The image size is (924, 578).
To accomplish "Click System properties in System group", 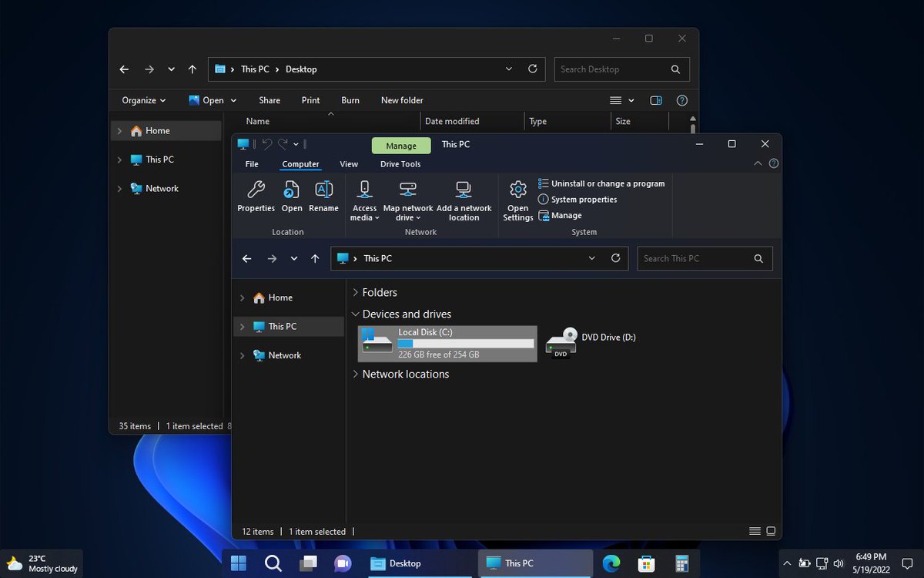I will click(x=577, y=200).
